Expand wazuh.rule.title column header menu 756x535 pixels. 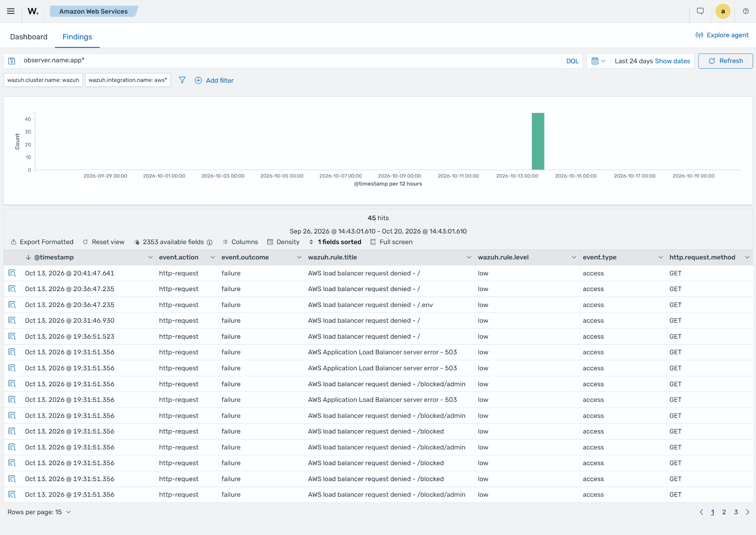469,257
